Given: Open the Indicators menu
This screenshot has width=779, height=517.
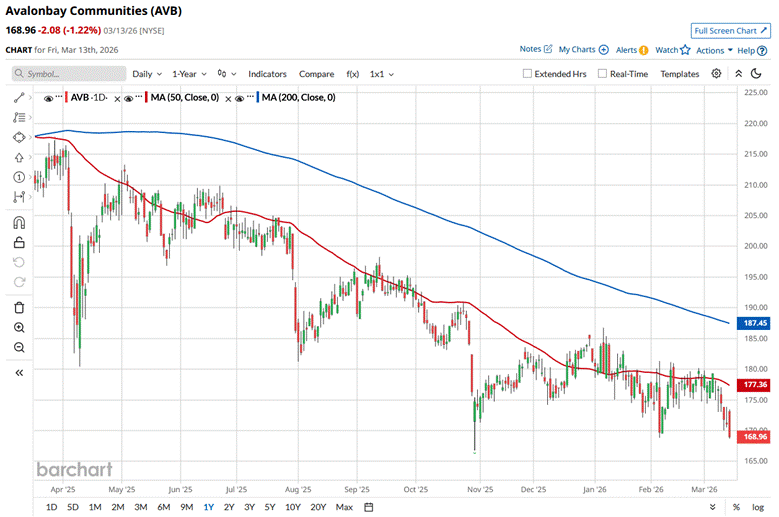Looking at the screenshot, I should click(x=267, y=74).
